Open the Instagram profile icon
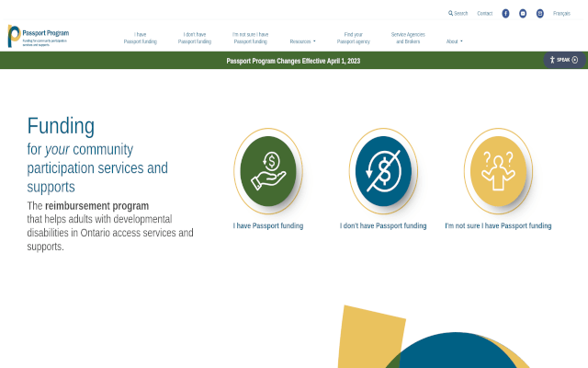The width and height of the screenshot is (588, 368). 539,14
